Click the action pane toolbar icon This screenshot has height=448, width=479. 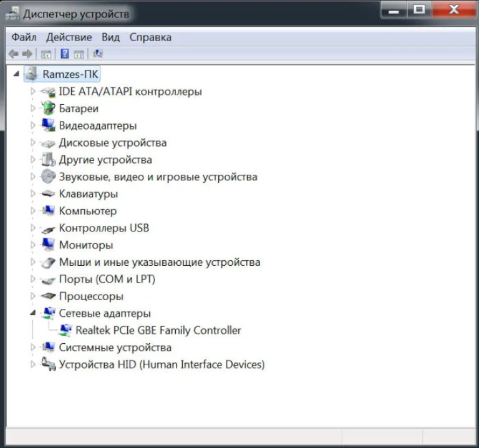79,54
